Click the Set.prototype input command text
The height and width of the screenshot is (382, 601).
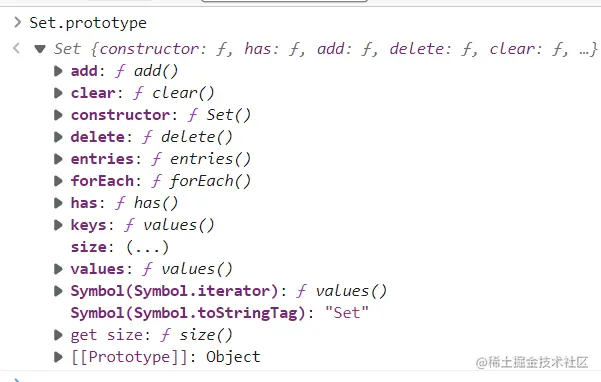(88, 23)
